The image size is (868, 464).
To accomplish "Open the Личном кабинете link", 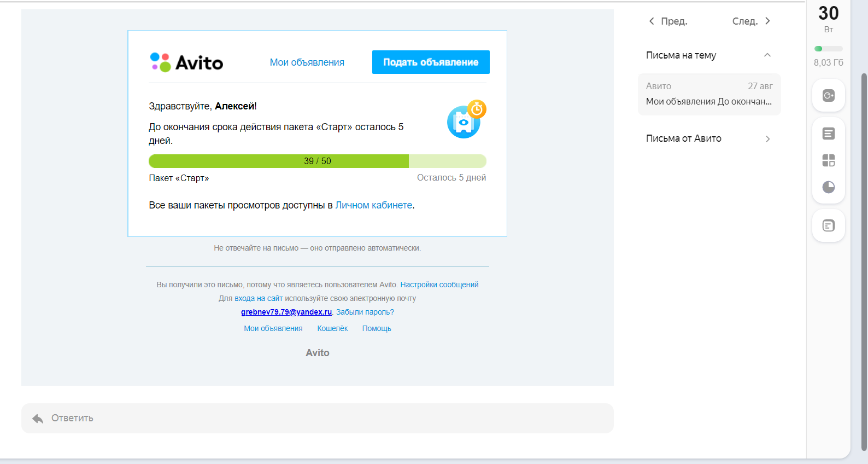I will coord(374,205).
